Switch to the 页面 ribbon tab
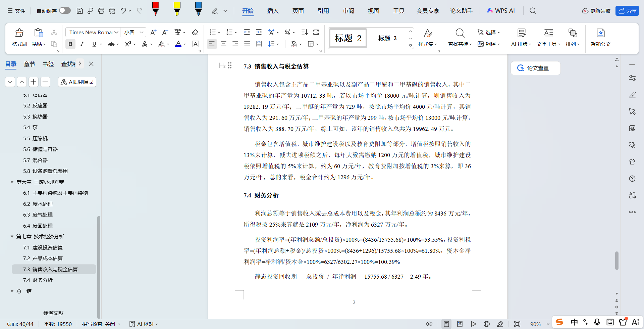Viewport: 644px width, 329px height. (x=298, y=11)
